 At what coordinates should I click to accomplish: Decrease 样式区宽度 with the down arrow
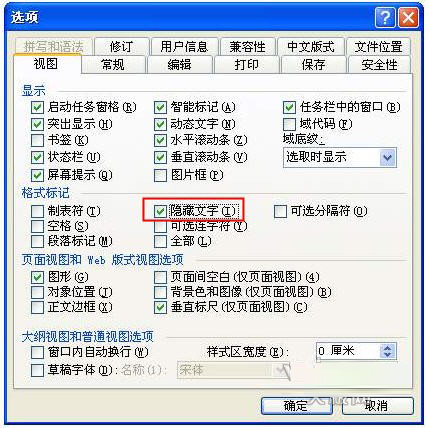pos(387,355)
